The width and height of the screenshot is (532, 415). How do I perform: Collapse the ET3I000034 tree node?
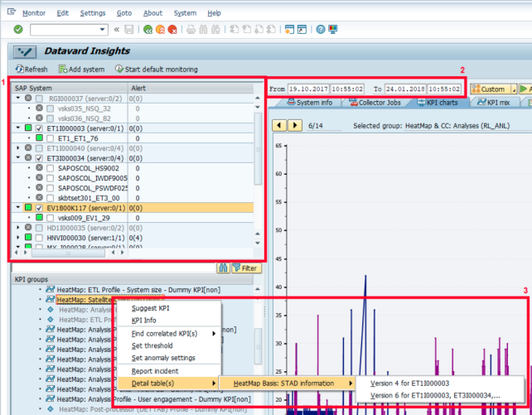(18, 158)
